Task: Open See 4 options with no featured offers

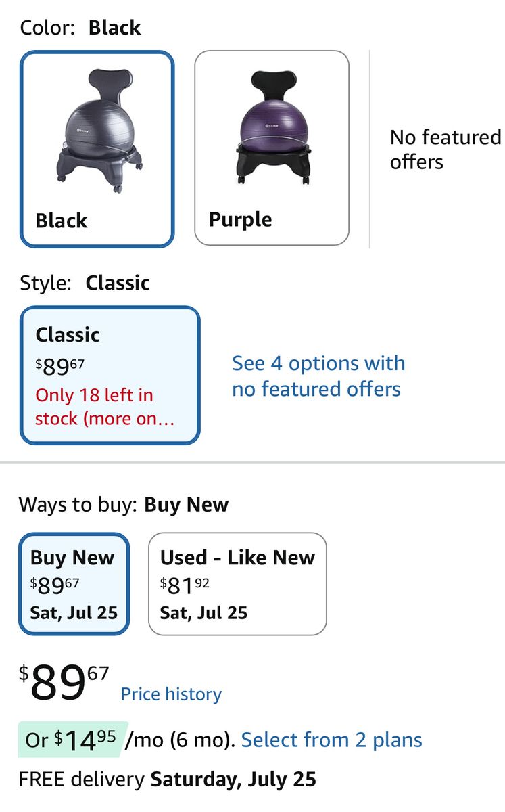Action: (x=318, y=376)
